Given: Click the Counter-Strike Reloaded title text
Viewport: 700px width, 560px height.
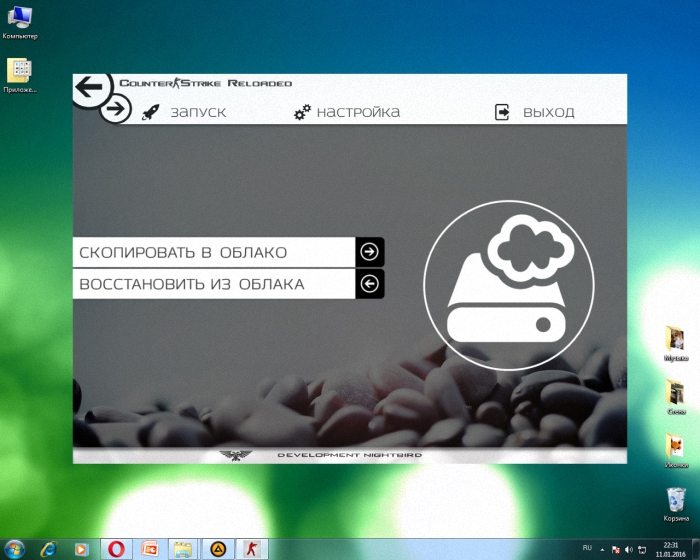Looking at the screenshot, I should click(x=206, y=83).
